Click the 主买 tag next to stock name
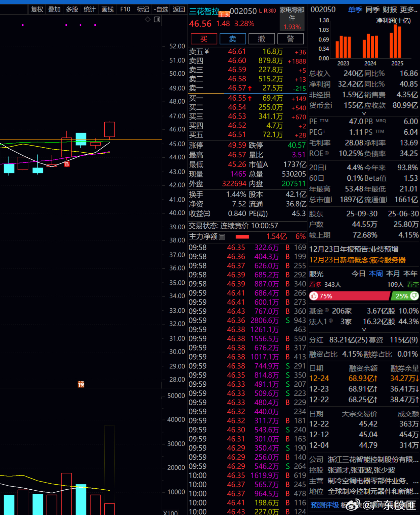Viewport: 420px width, 515px height. 224,15
